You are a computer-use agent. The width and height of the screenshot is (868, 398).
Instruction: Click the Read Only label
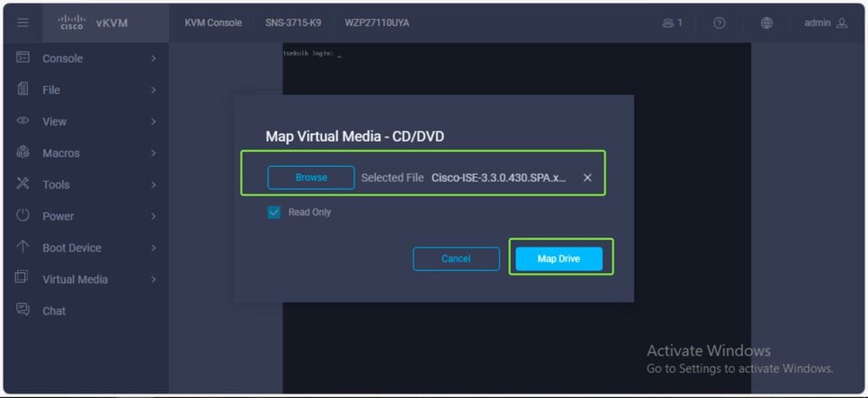(x=309, y=213)
